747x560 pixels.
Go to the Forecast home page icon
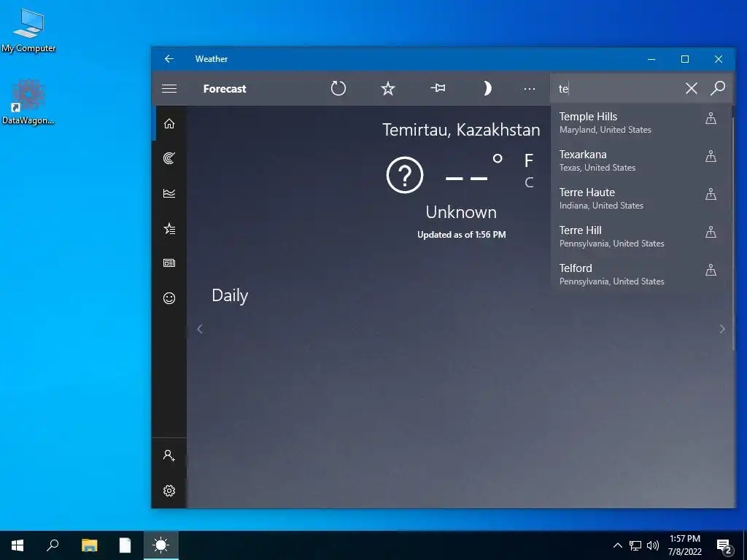coord(169,124)
